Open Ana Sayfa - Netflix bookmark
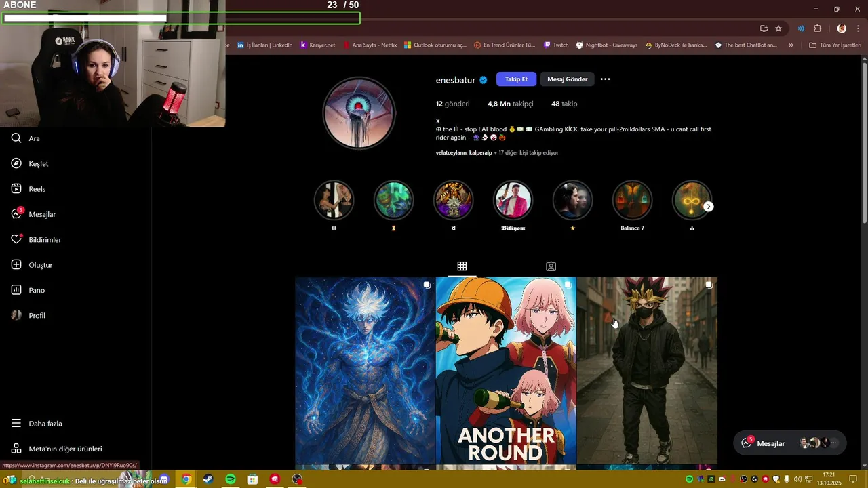This screenshot has height=488, width=868. (x=370, y=45)
